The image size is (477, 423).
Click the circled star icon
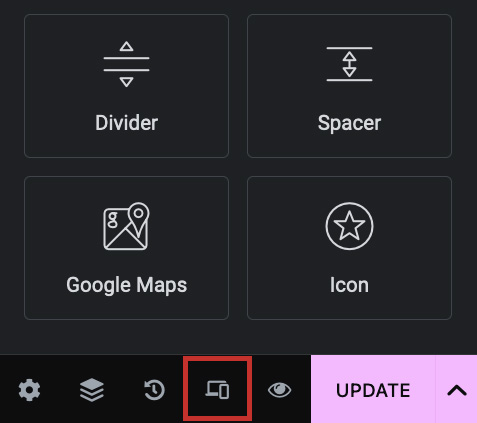point(349,226)
